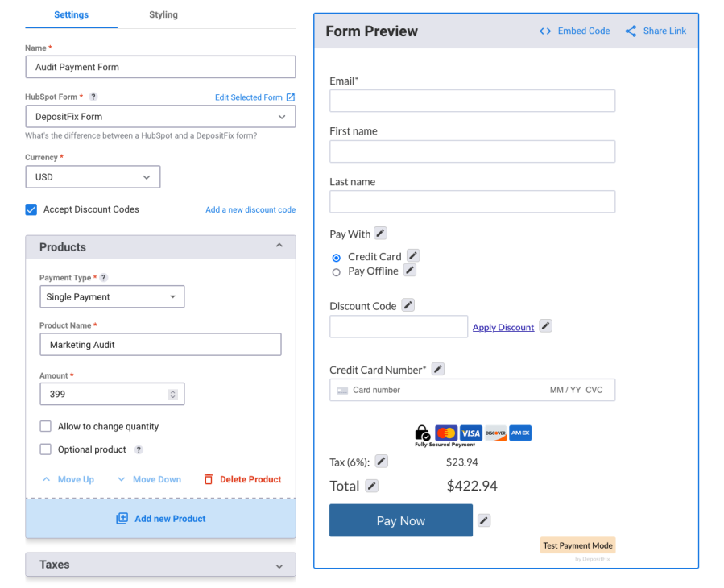Click the pencil icon next to Credit Card option
Viewport: 724px width, 588px height.
(412, 255)
